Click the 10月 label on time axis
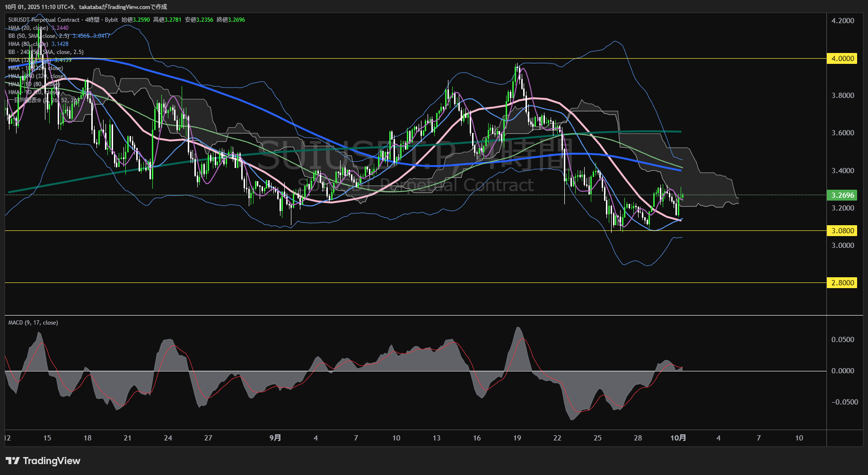 coord(678,438)
